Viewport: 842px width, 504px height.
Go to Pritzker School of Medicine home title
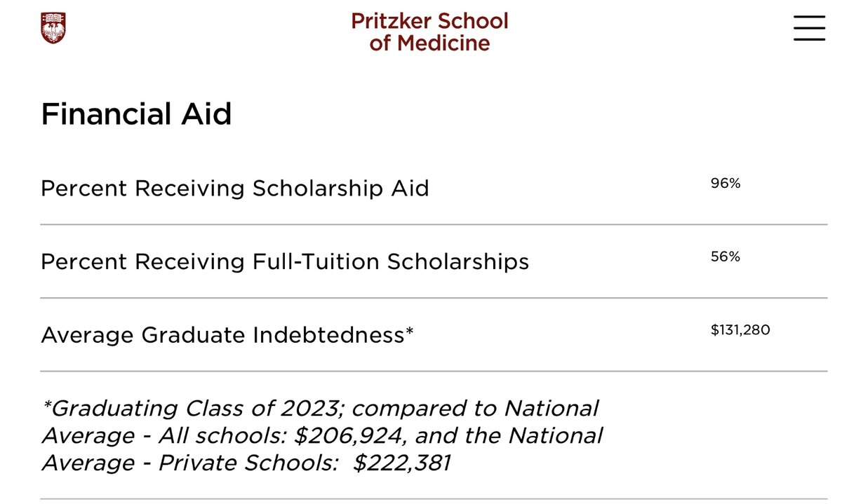(x=429, y=32)
